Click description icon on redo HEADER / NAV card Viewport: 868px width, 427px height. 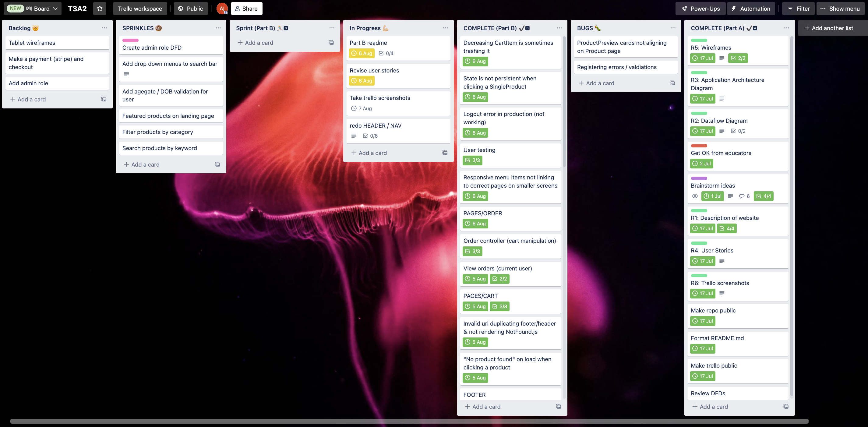pyautogui.click(x=354, y=136)
